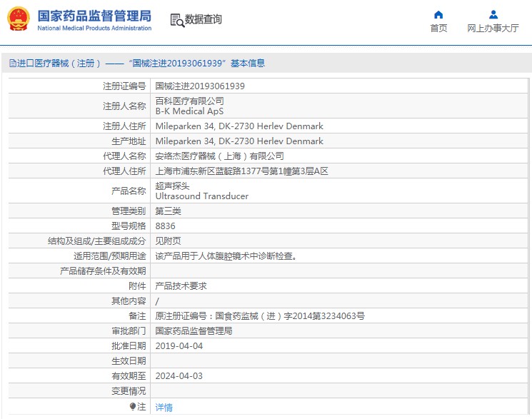Click the expiry date 2024-04-03
Screen dimensions: 532x419
(x=179, y=376)
